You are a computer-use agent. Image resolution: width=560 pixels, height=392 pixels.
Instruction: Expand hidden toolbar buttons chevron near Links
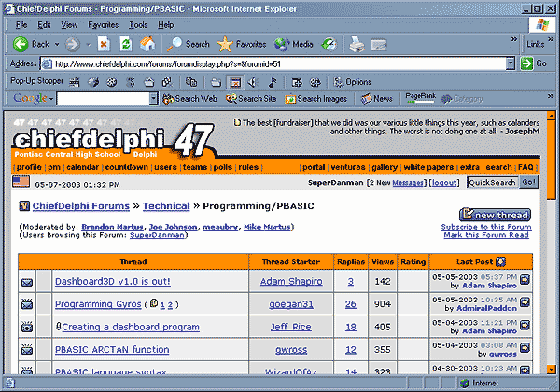point(514,39)
